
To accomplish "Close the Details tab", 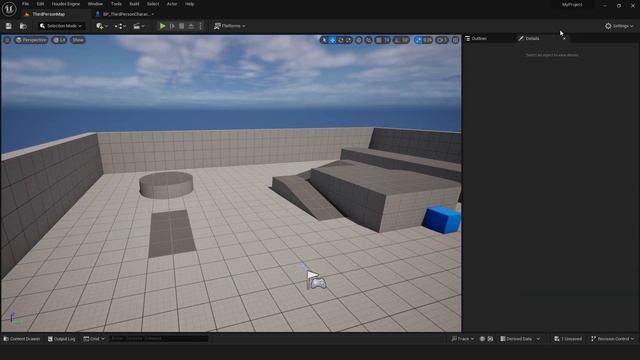I will coord(564,38).
